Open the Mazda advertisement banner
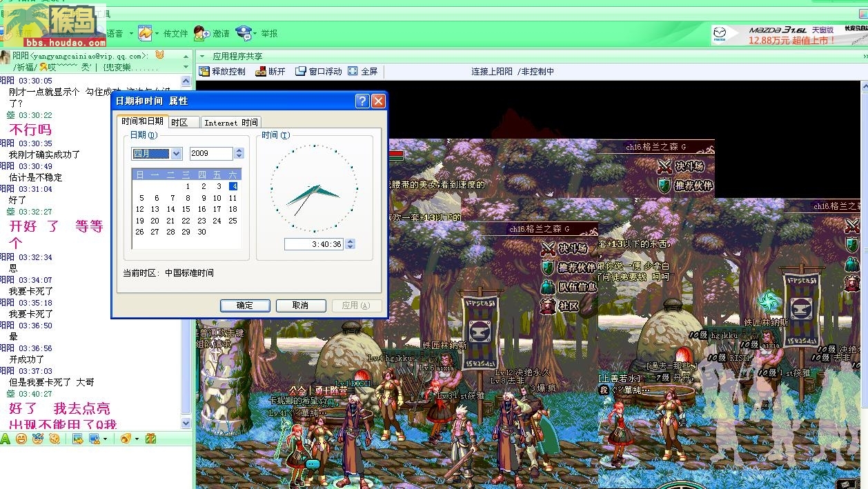 [789, 35]
